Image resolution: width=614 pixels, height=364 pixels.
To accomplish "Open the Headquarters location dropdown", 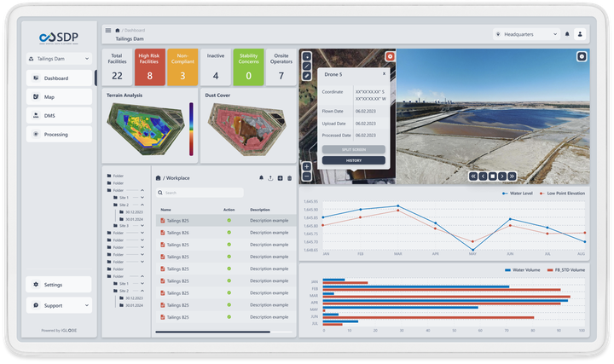I will tap(525, 34).
